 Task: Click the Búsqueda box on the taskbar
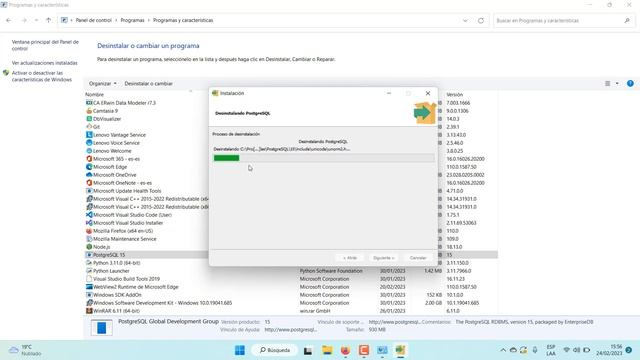point(275,350)
